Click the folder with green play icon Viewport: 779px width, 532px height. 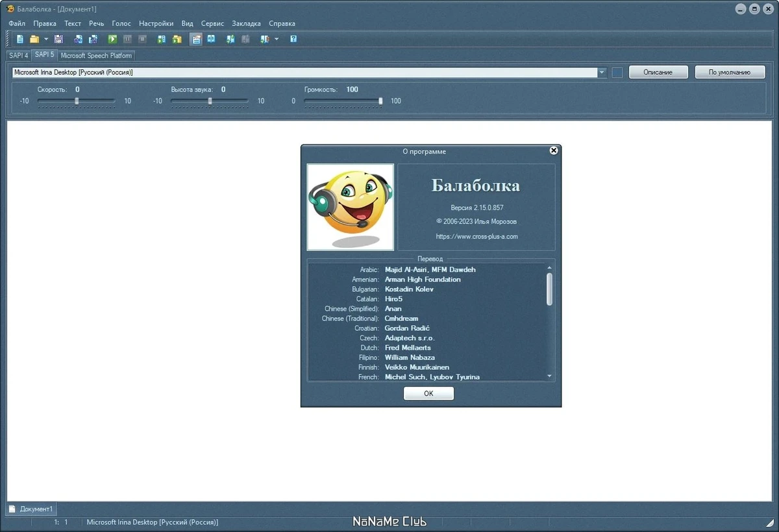click(177, 39)
